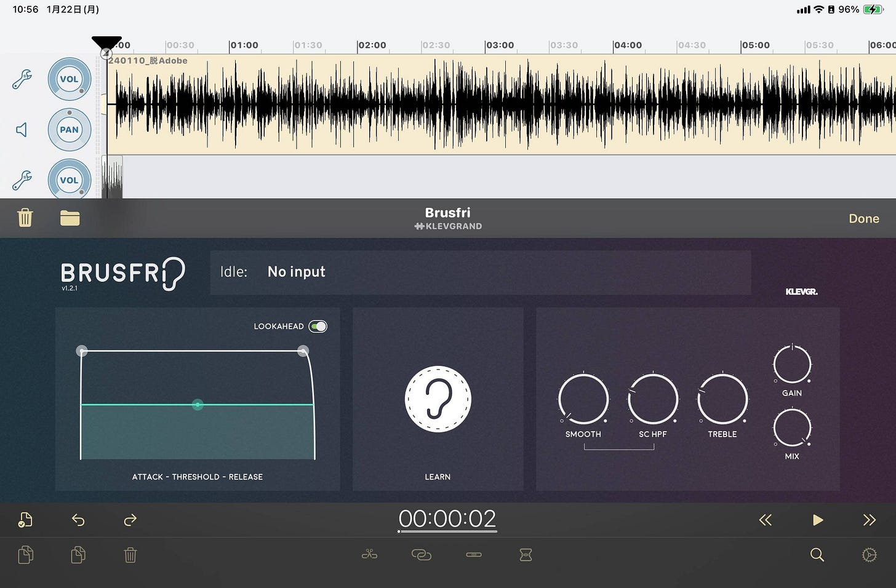Rewind with the double left arrows
896x588 pixels.
(765, 520)
